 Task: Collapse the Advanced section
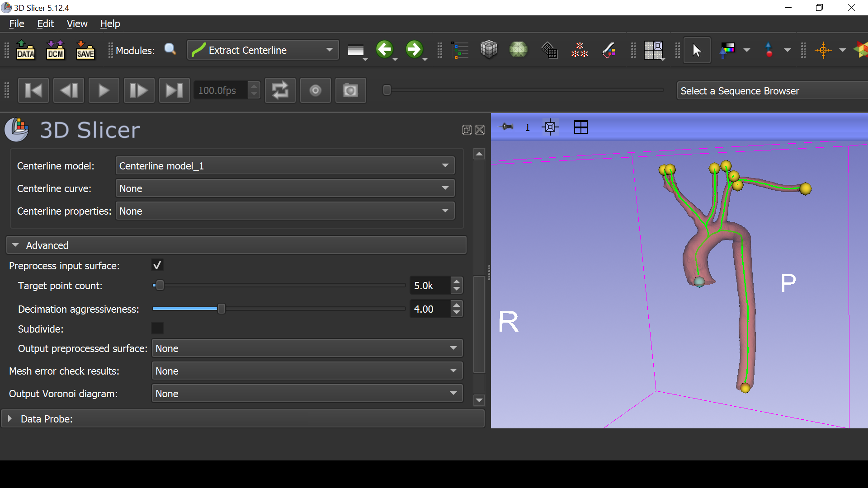[236, 245]
